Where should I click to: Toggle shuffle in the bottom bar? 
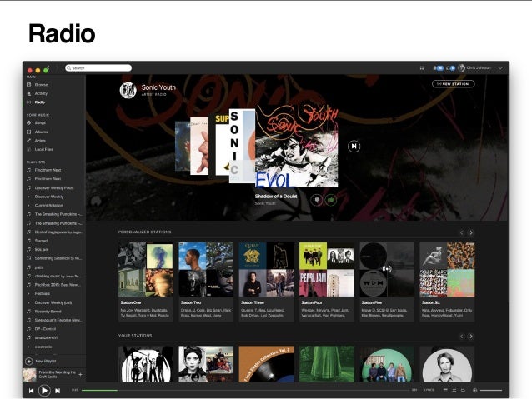click(x=454, y=390)
